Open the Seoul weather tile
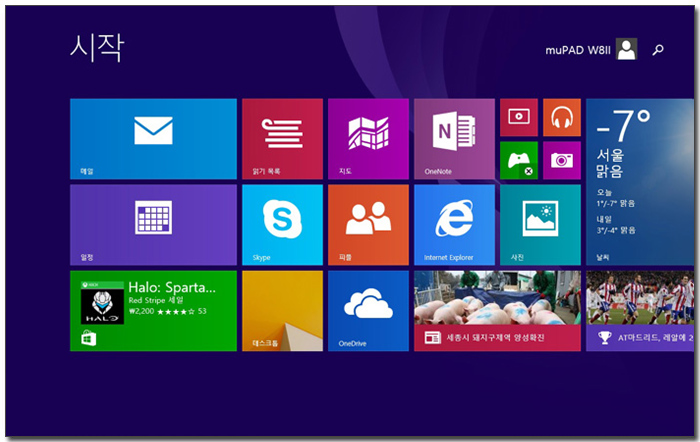The width and height of the screenshot is (700, 442). pyautogui.click(x=640, y=182)
